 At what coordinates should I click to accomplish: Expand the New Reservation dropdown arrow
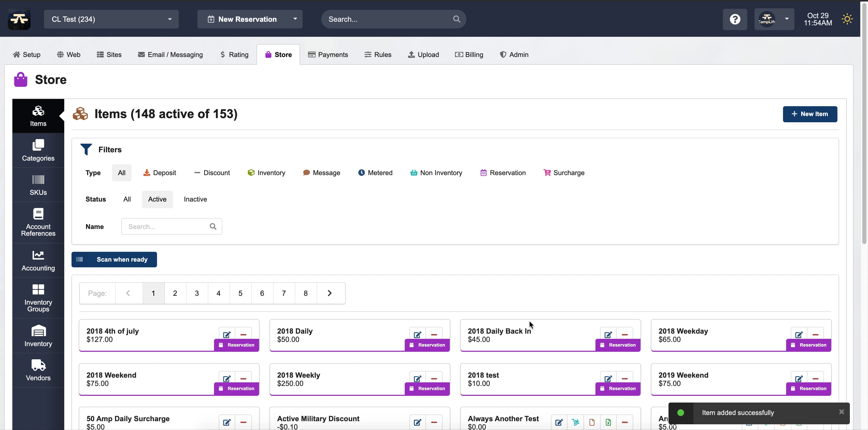[x=295, y=19]
